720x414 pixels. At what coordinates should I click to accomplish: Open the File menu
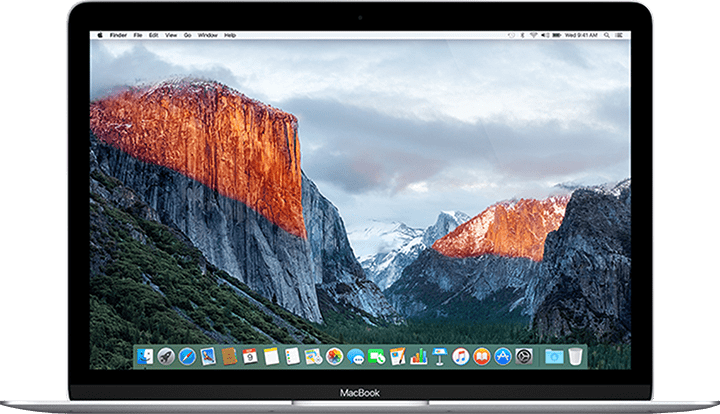(x=138, y=35)
